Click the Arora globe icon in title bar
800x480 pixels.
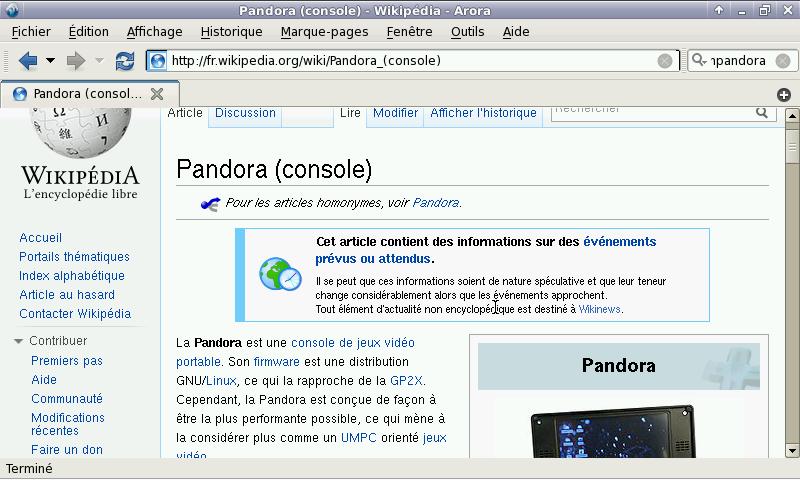click(11, 10)
